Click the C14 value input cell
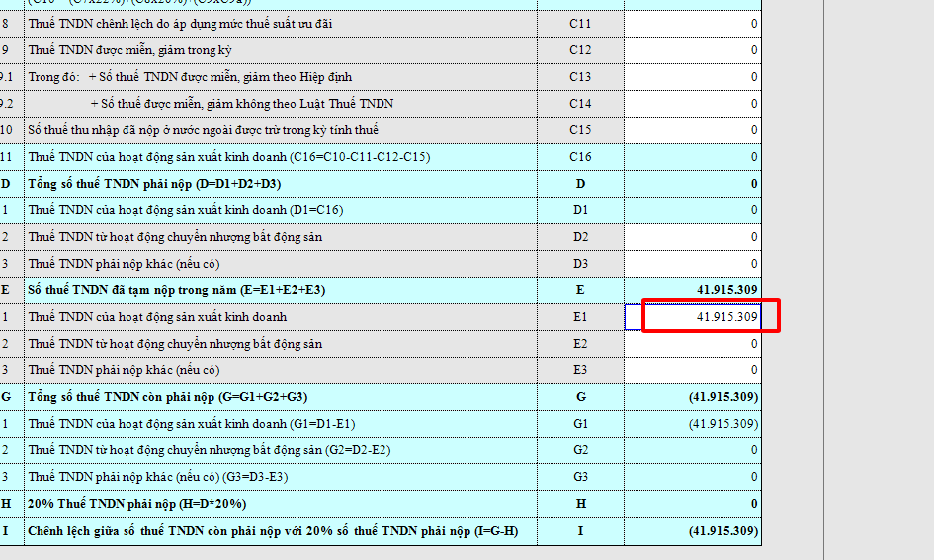Image resolution: width=934 pixels, height=560 pixels. pyautogui.click(x=694, y=104)
